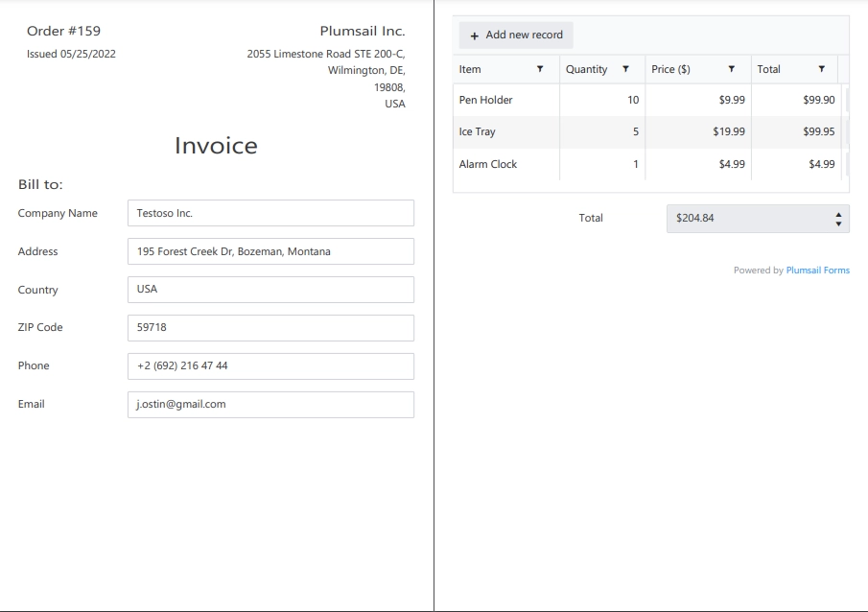Click the ZIP Code input field
This screenshot has height=612, width=868.
(x=270, y=328)
